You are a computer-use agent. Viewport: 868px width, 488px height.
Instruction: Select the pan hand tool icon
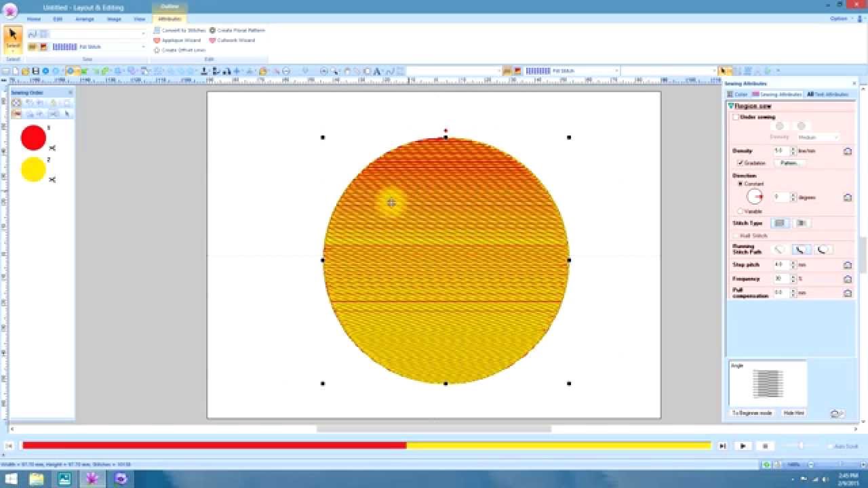click(347, 70)
